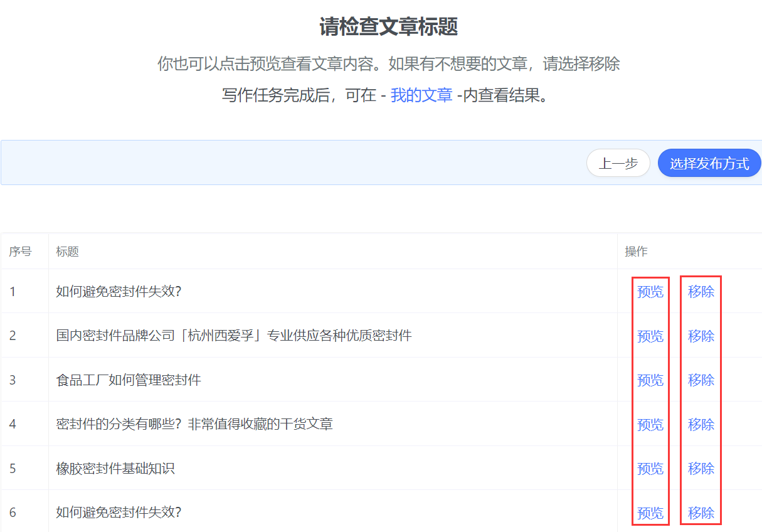Click the 食品工厂如何管理密封件 title cell
762x532 pixels.
[129, 380]
